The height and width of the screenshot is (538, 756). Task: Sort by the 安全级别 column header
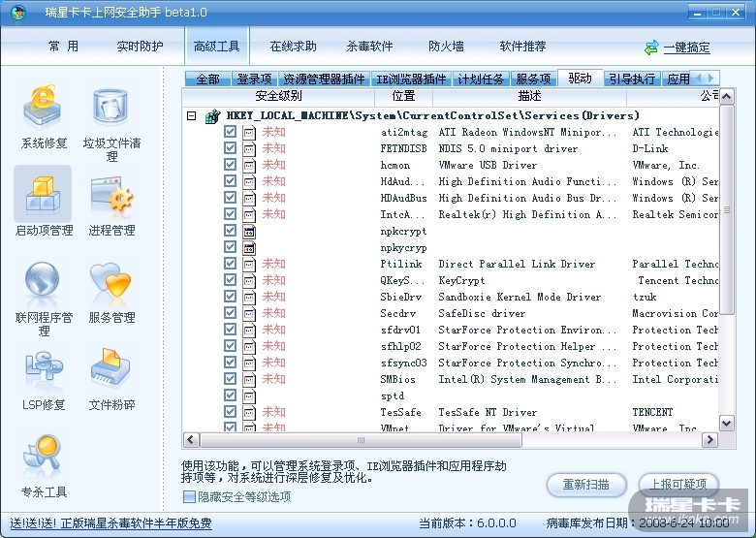pyautogui.click(x=279, y=96)
